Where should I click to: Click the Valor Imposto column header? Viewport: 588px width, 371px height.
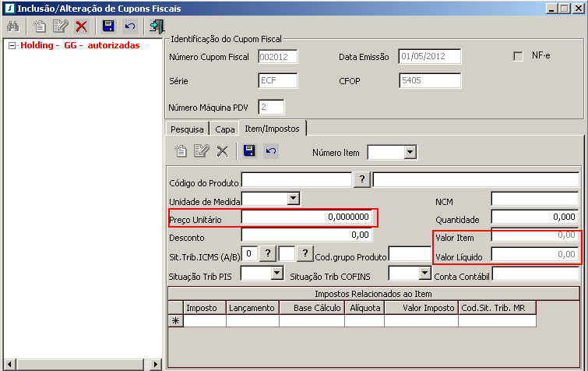(421, 308)
